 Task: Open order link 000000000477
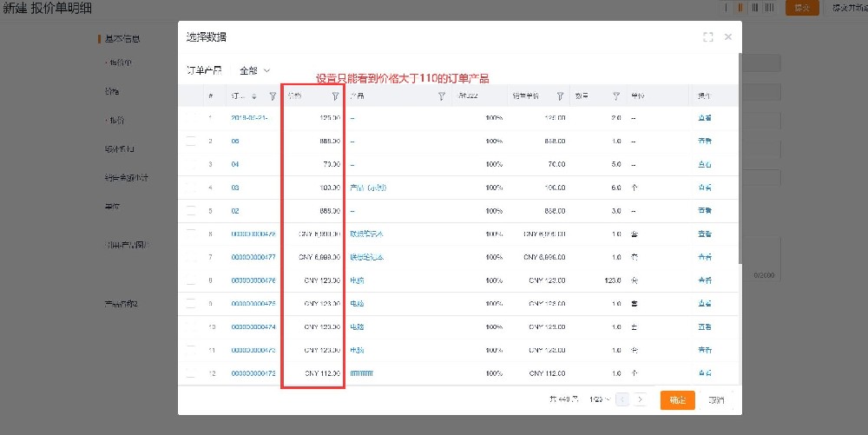point(253,257)
